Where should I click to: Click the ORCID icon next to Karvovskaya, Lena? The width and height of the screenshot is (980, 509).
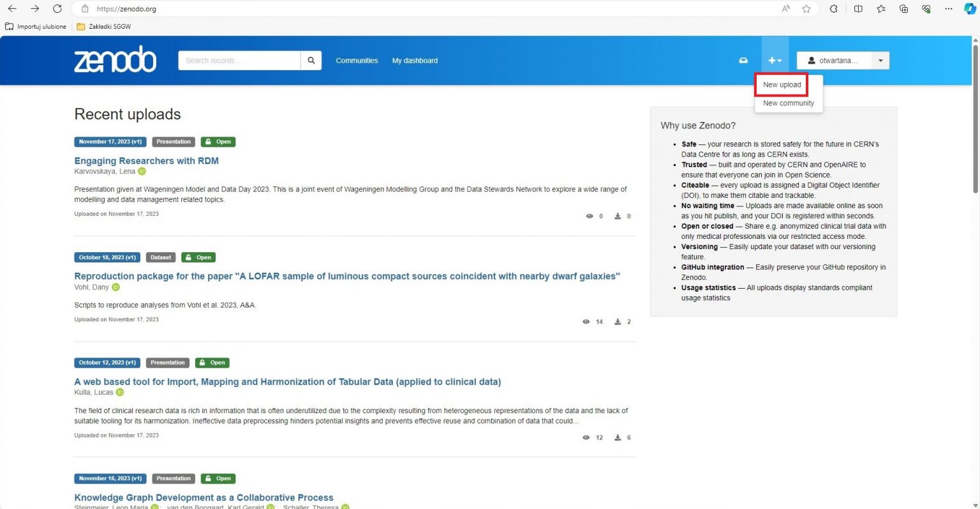click(x=142, y=171)
